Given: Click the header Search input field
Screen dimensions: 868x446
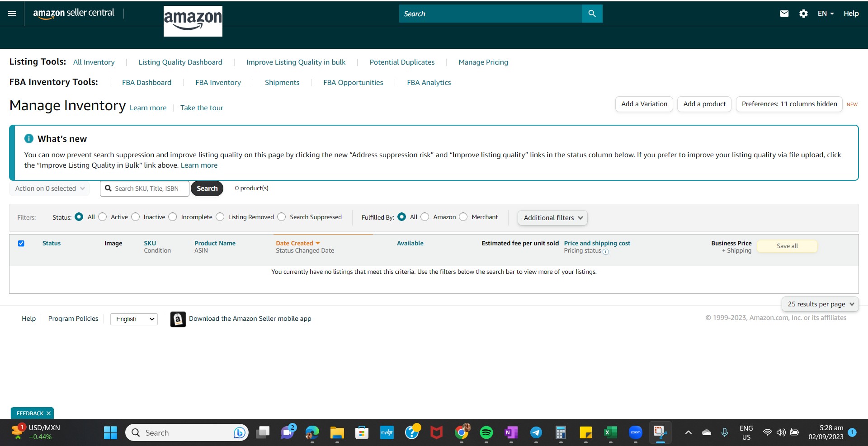Looking at the screenshot, I should click(491, 14).
